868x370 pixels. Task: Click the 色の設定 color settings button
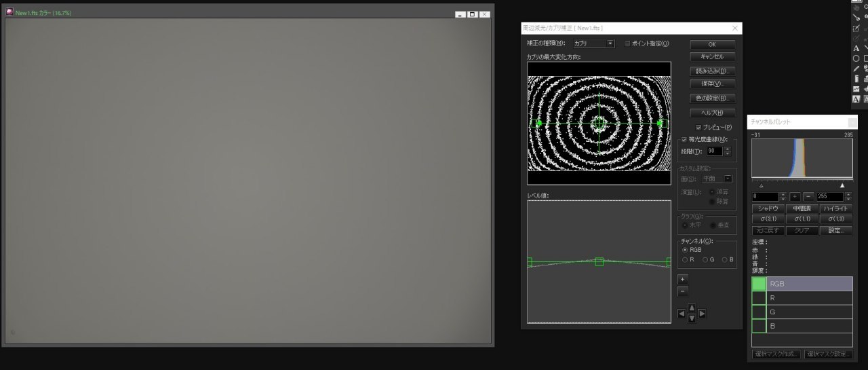pos(712,98)
